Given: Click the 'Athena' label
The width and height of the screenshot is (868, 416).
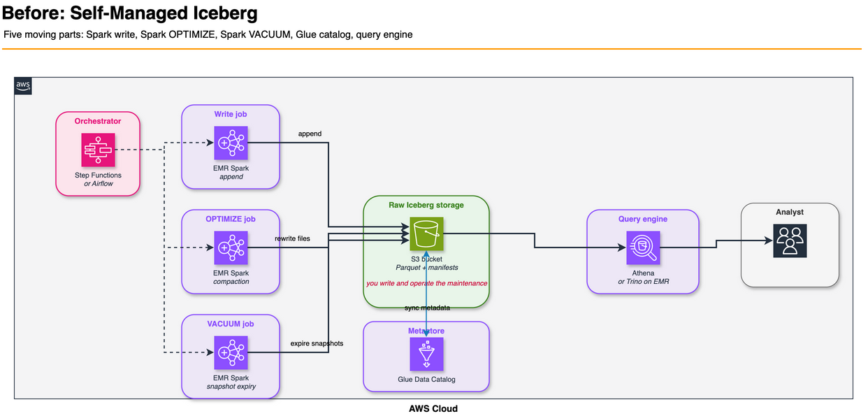Looking at the screenshot, I should click(643, 273).
